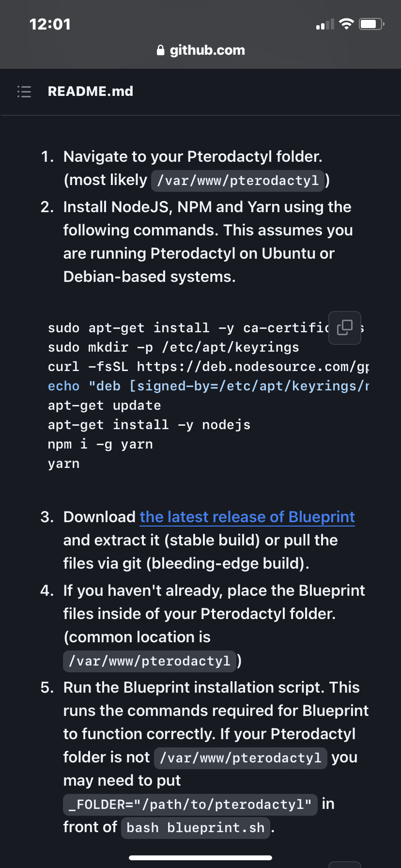Tap the npm i -g yarn command line
This screenshot has height=868, width=401.
100,444
